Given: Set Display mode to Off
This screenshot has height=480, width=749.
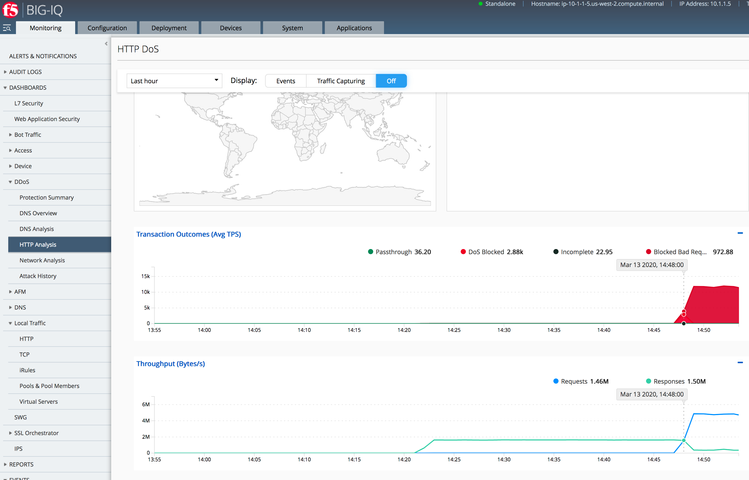Looking at the screenshot, I should click(391, 80).
